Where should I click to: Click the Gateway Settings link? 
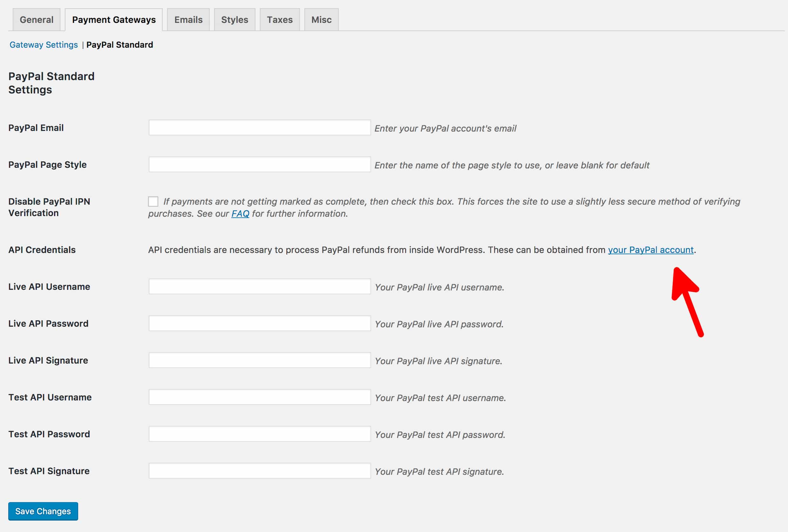pos(44,45)
